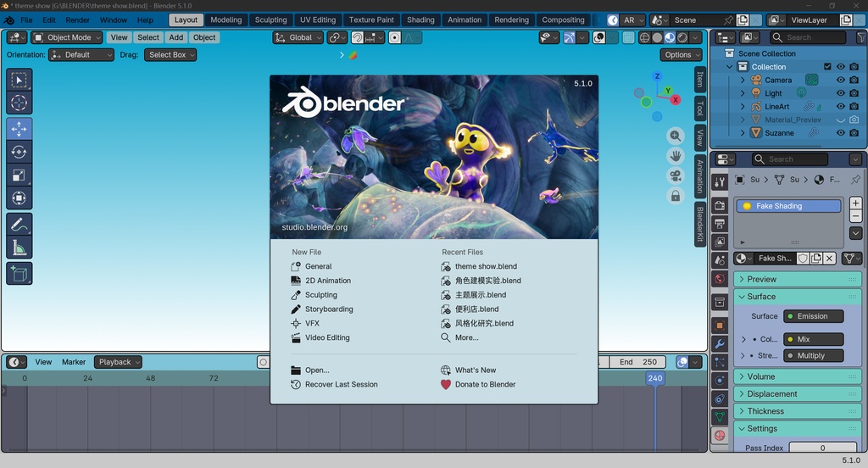Open the Object properties tab icon
This screenshot has width=868, height=468.
pyautogui.click(x=720, y=326)
